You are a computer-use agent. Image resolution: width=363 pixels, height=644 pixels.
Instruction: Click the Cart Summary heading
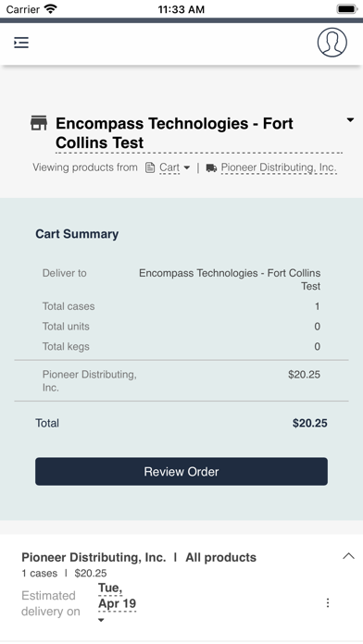77,234
